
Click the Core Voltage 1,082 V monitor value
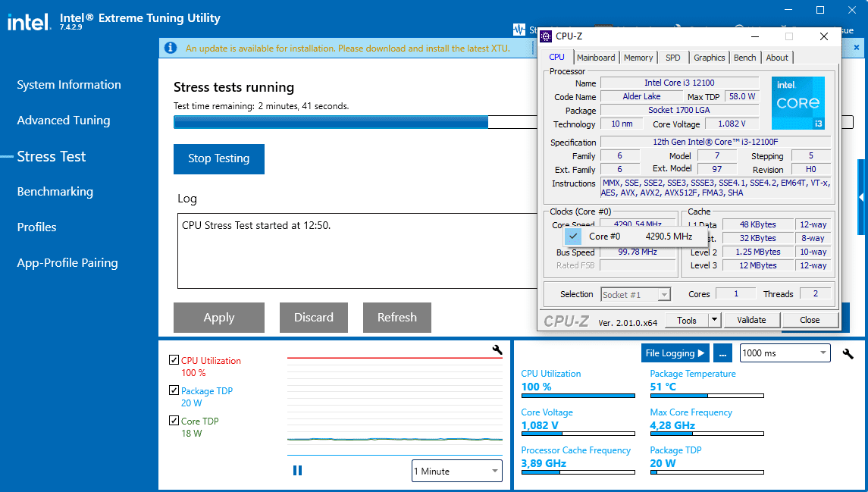pos(540,425)
